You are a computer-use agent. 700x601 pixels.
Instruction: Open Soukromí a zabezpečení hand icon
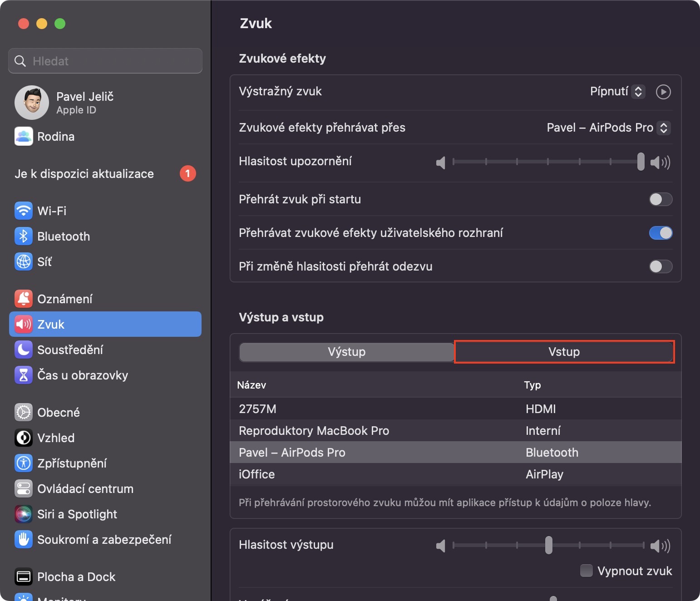pos(24,539)
